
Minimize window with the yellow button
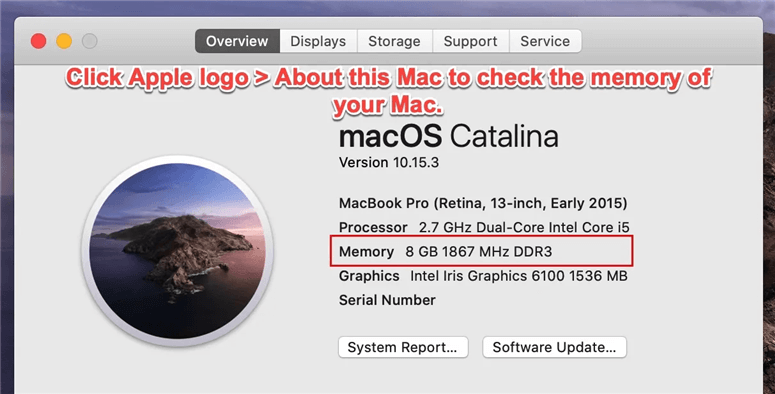[x=64, y=41]
